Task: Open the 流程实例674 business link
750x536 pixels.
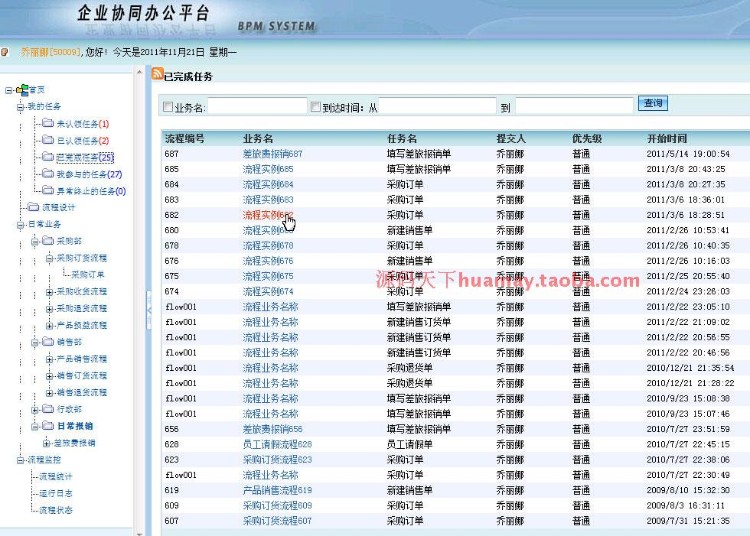Action: tap(268, 291)
